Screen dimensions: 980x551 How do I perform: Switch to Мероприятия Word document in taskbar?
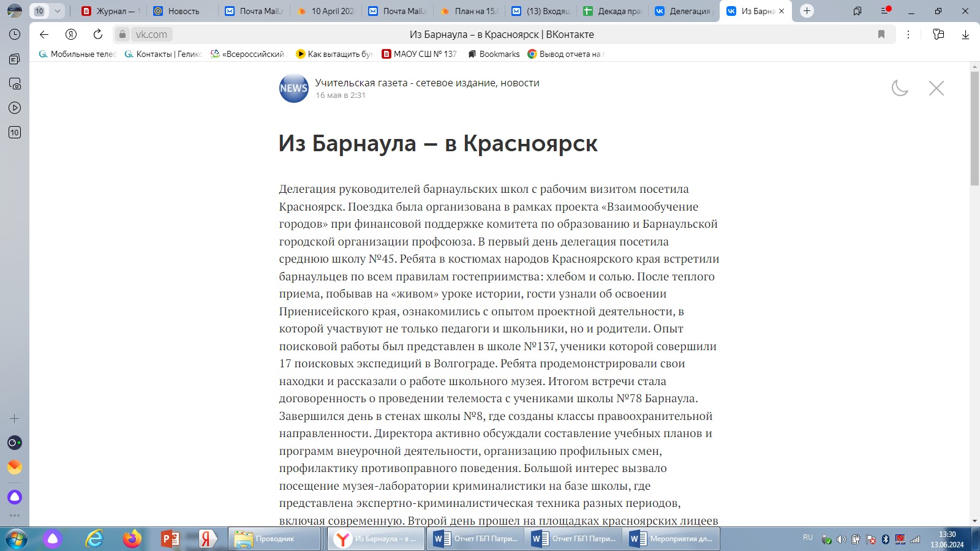coord(672,539)
